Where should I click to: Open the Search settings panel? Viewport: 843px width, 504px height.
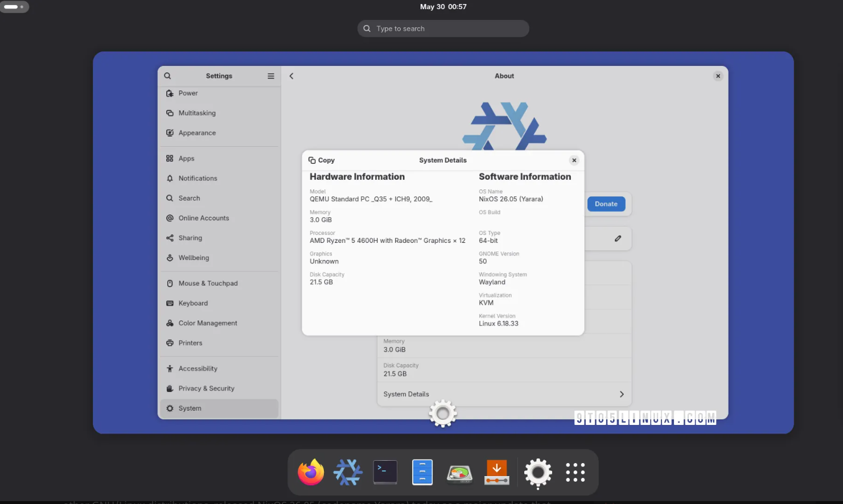point(219,199)
